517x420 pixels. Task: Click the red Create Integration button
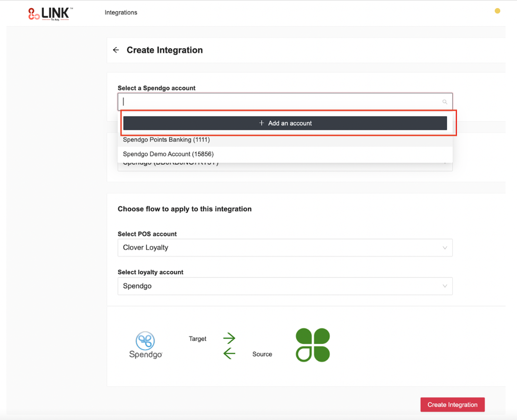(x=452, y=405)
